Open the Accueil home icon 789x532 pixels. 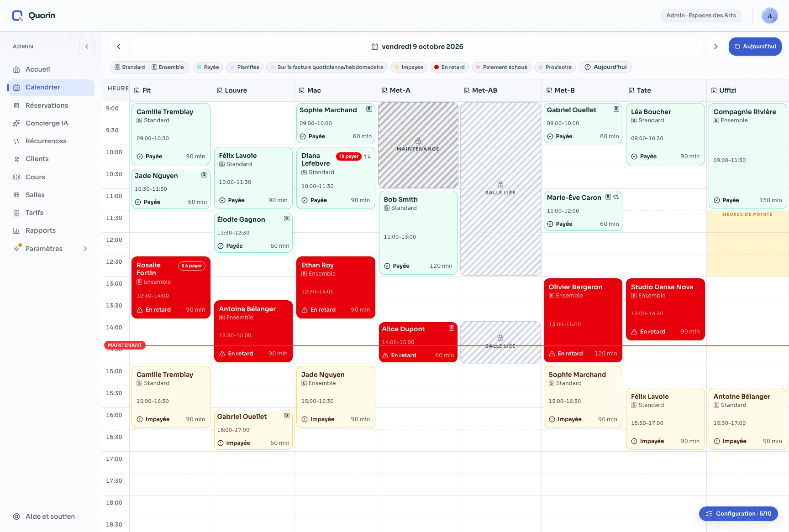coord(16,70)
